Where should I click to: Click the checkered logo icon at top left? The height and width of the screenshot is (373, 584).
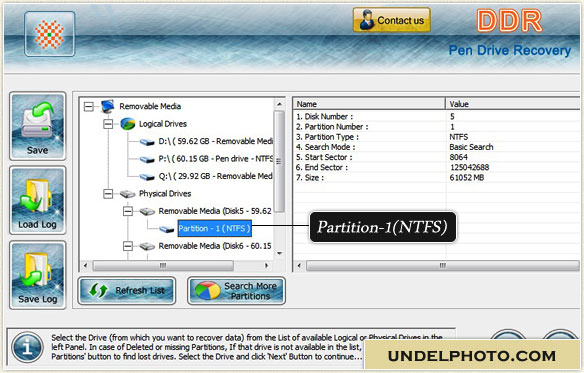coord(50,34)
